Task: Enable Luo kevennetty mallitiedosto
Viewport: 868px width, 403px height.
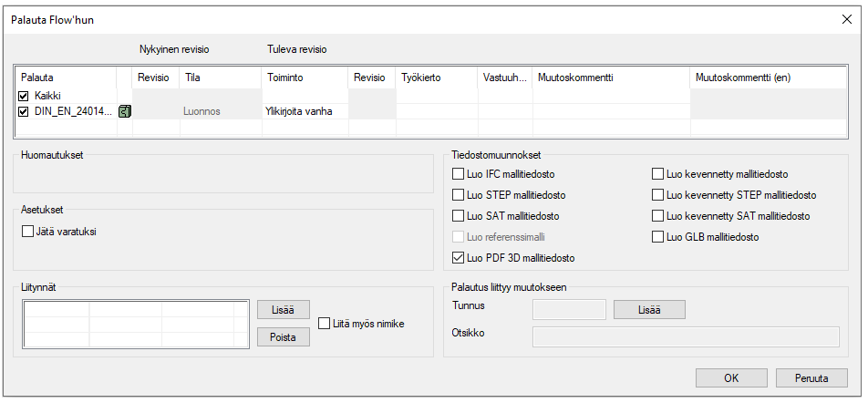Action: (658, 173)
